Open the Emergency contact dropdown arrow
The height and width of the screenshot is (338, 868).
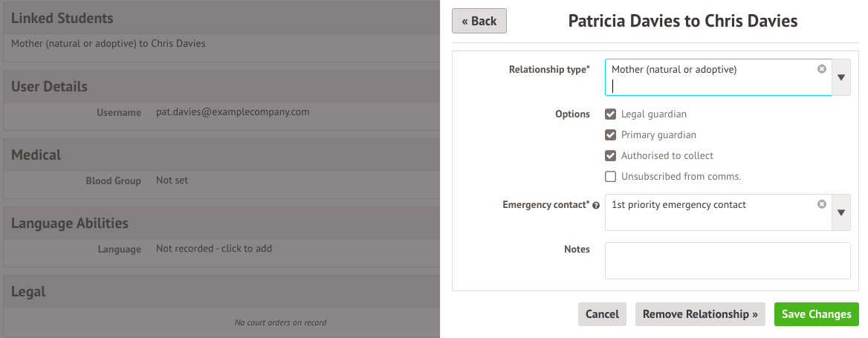coord(841,212)
